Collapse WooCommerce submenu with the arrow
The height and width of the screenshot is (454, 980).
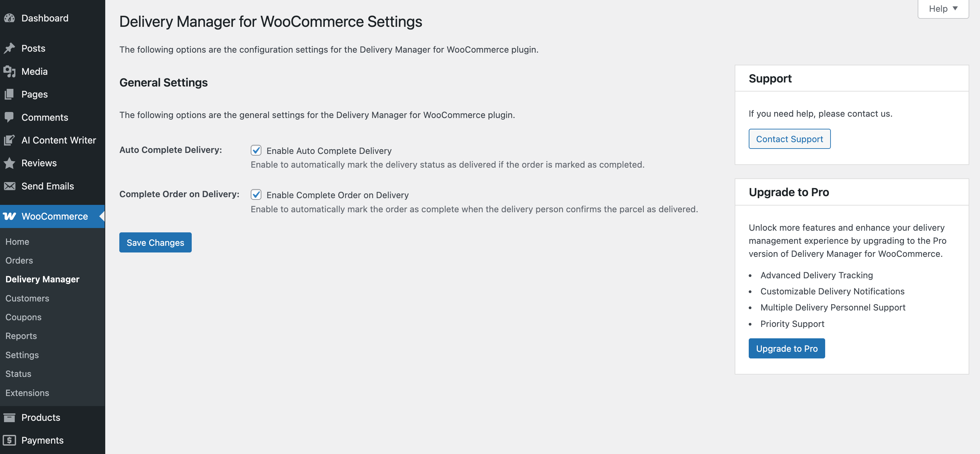(102, 216)
